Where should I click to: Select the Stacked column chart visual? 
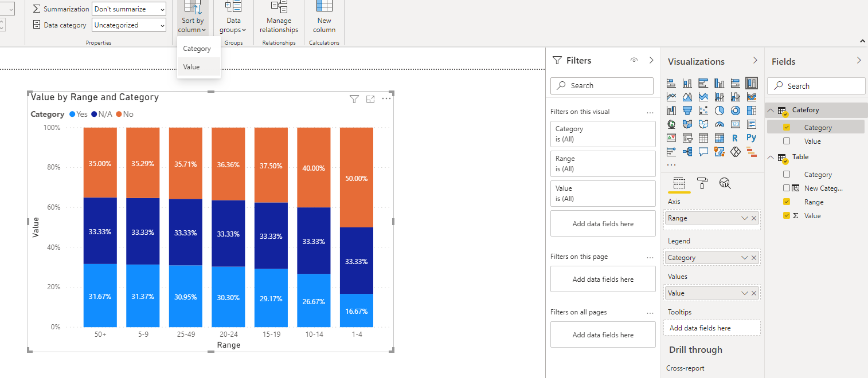point(687,83)
